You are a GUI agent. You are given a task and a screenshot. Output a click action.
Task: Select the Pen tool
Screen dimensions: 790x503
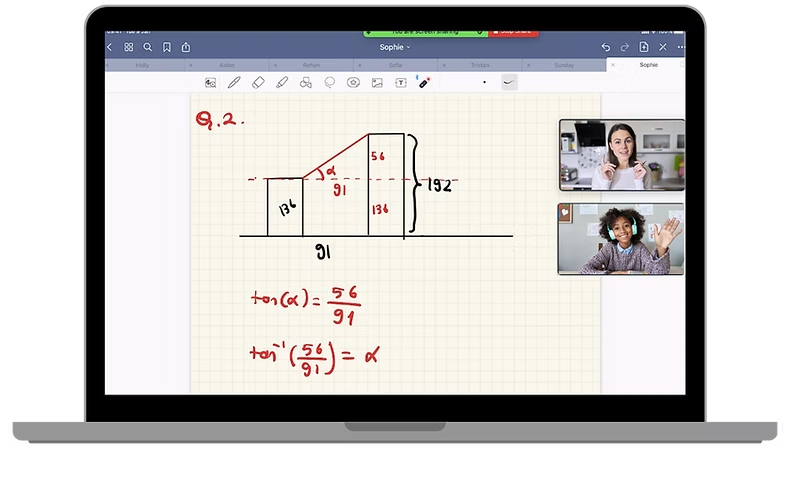234,83
